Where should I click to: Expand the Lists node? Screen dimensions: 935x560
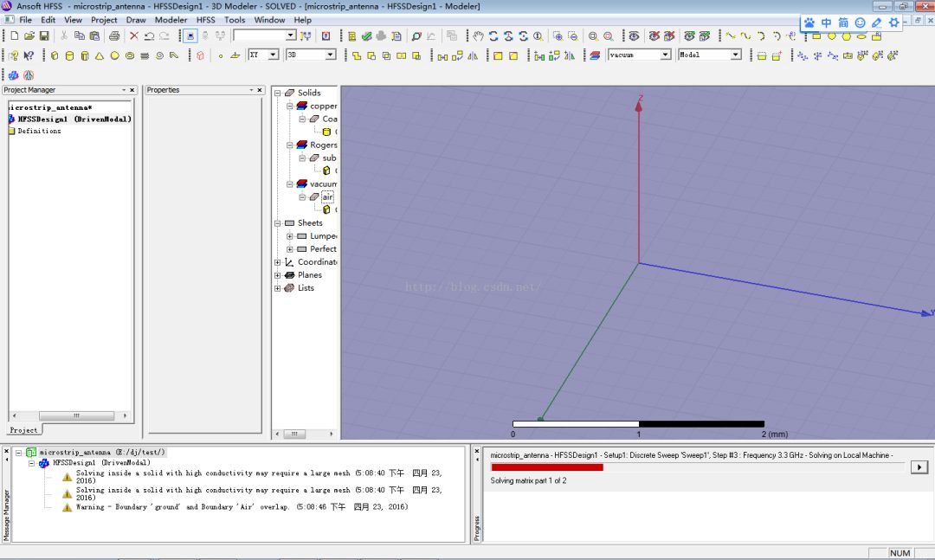(x=277, y=288)
